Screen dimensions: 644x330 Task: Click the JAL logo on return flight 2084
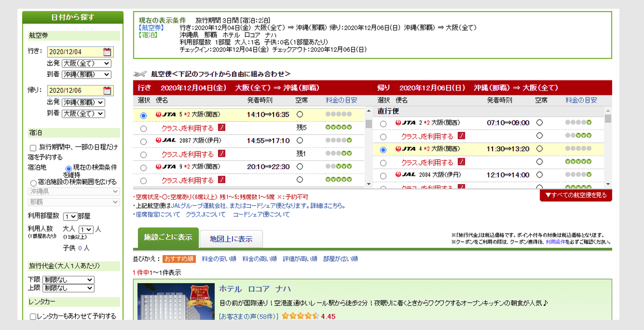405,175
